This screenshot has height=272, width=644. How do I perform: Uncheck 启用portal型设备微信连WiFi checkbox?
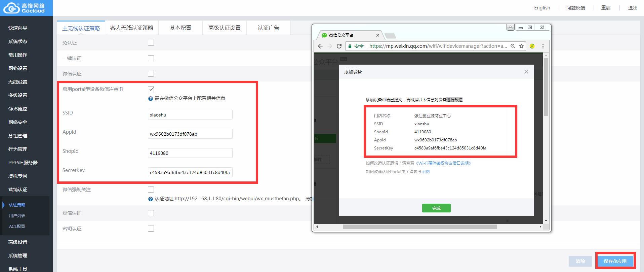point(151,89)
